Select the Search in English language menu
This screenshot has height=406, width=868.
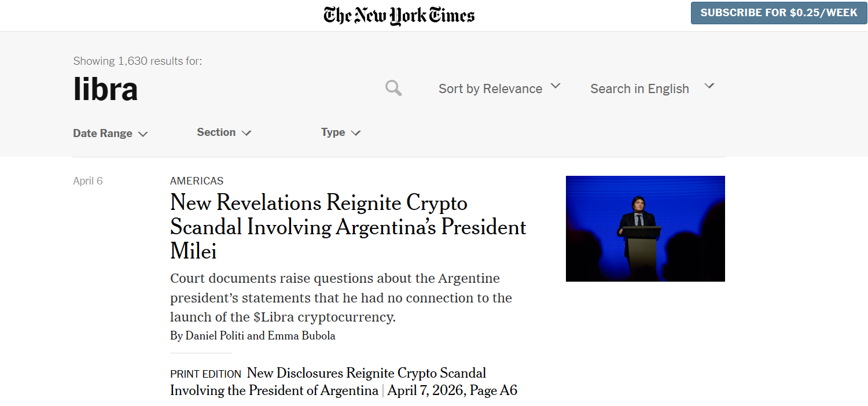(639, 88)
